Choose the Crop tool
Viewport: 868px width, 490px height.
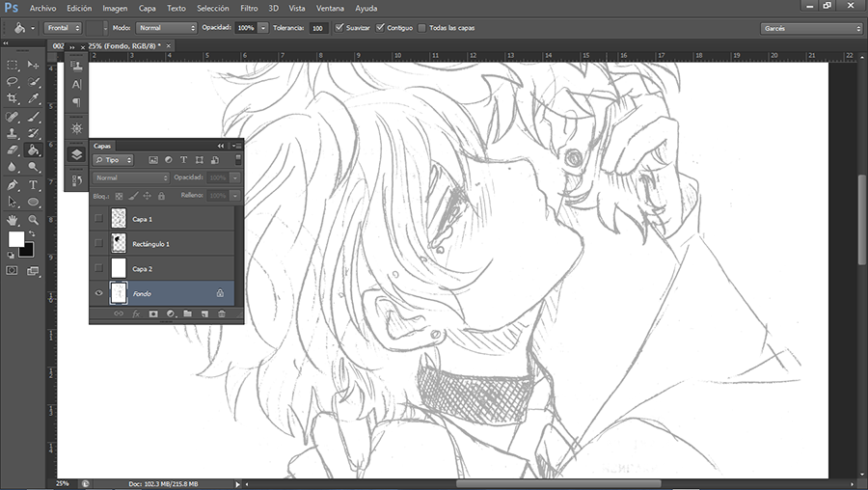(x=13, y=99)
